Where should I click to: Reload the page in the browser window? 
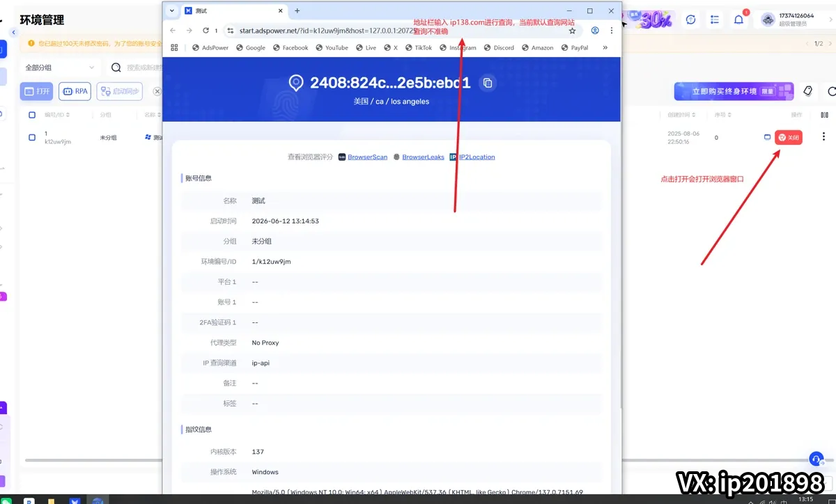pyautogui.click(x=206, y=31)
